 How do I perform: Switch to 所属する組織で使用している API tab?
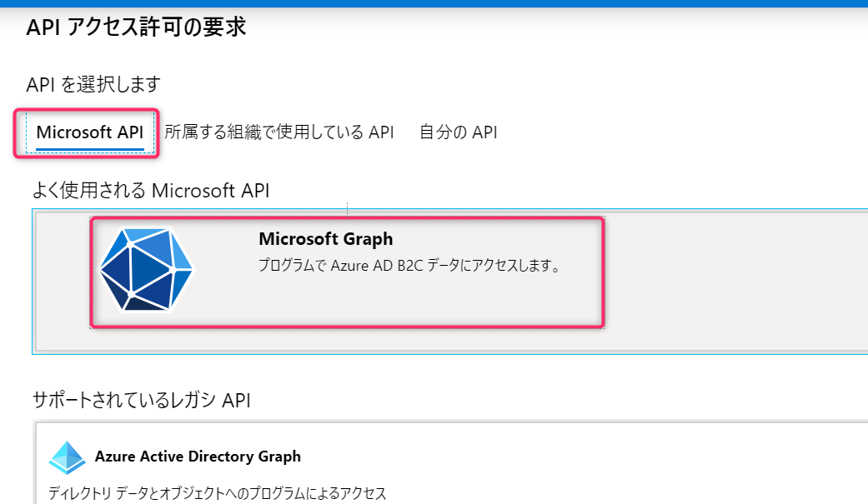point(279,132)
